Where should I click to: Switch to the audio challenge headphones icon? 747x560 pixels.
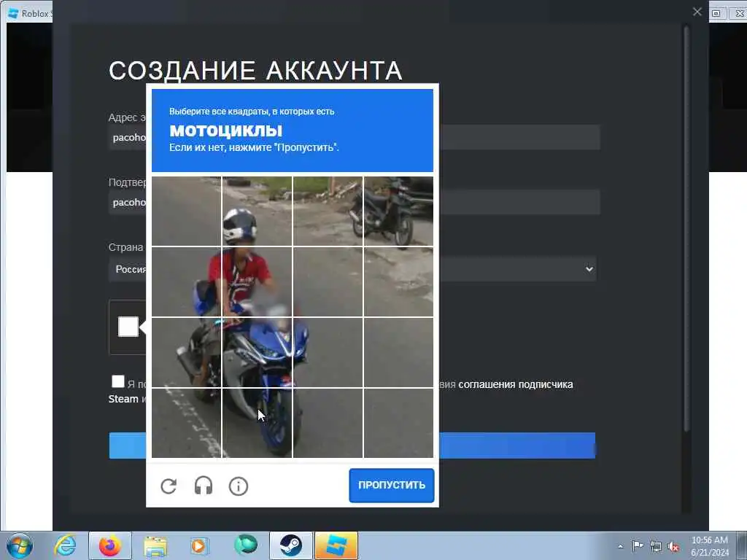coord(204,486)
